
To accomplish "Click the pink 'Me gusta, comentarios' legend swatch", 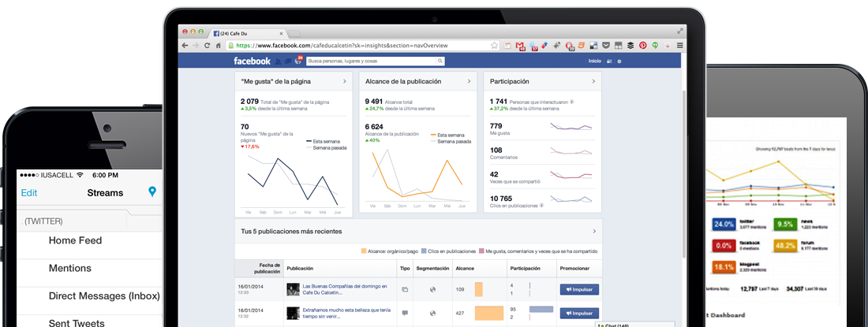I will tap(481, 251).
